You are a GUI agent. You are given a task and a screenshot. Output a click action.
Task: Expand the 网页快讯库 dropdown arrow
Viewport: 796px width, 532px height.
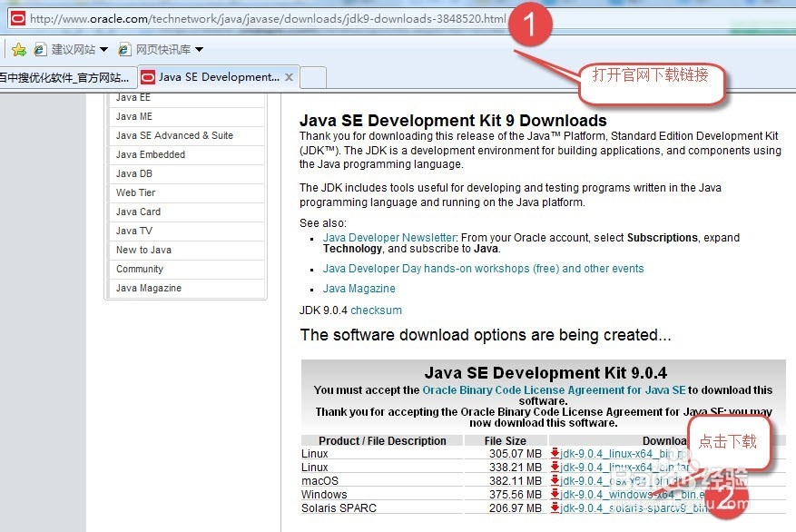pyautogui.click(x=200, y=49)
